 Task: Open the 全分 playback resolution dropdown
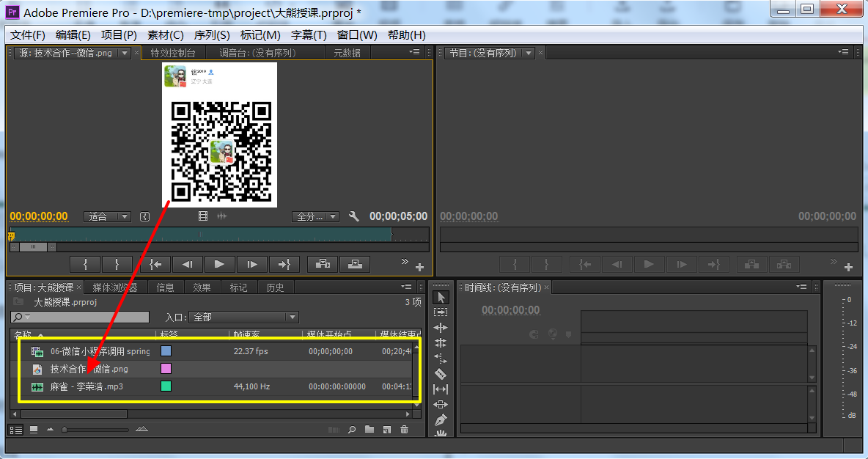[315, 216]
